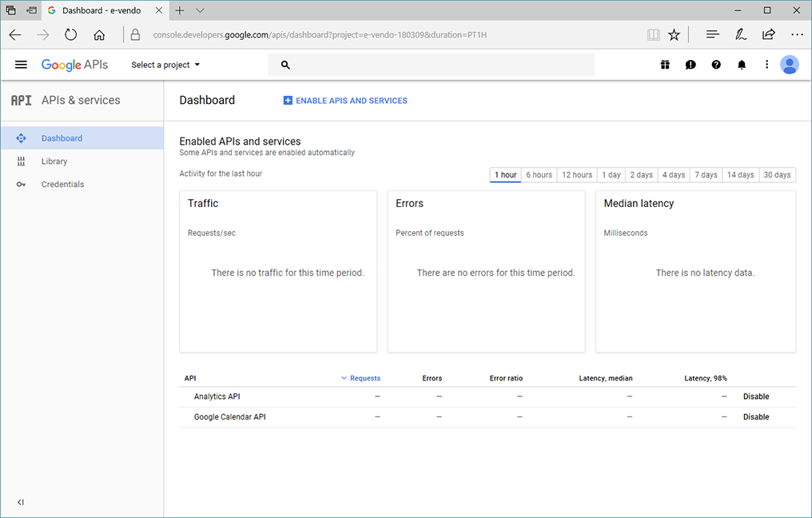Click the browser share icon

pos(769,34)
